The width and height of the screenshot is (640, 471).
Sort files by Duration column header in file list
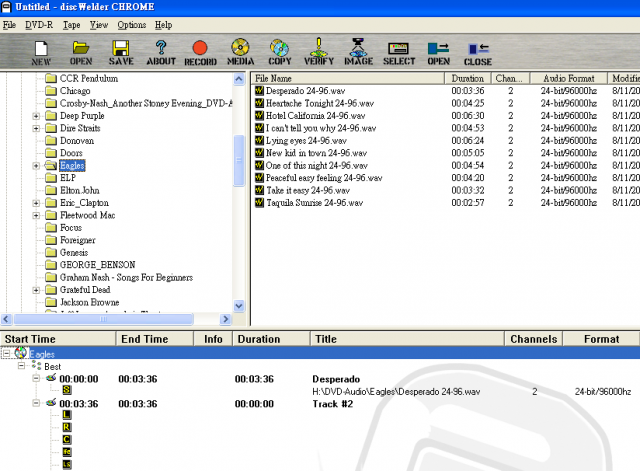(468, 78)
